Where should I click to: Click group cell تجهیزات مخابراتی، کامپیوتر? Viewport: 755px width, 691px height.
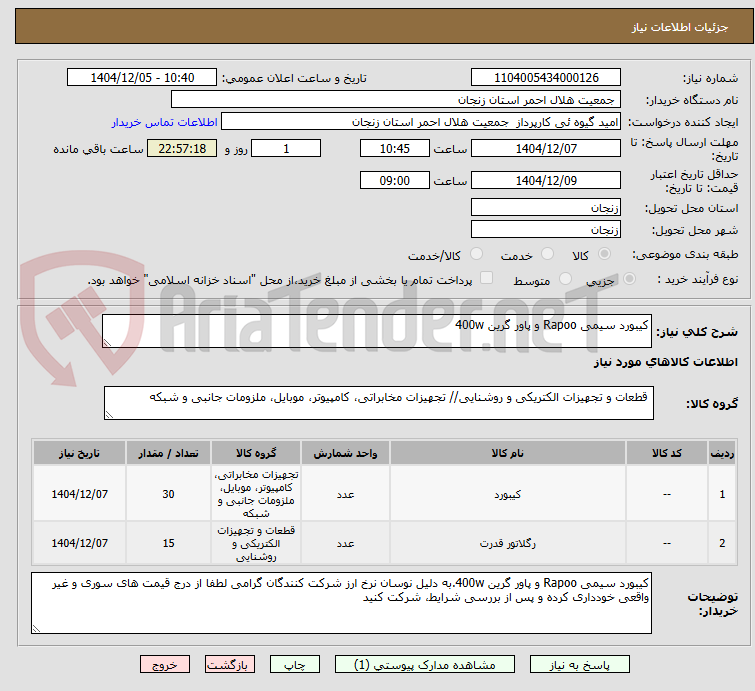click(256, 494)
